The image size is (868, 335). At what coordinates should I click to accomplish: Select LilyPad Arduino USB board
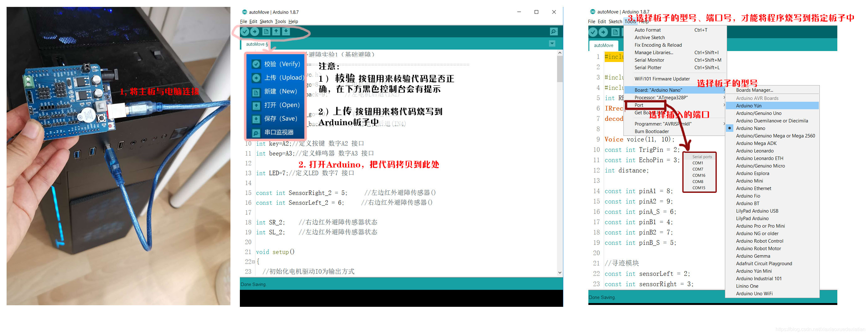coord(772,211)
